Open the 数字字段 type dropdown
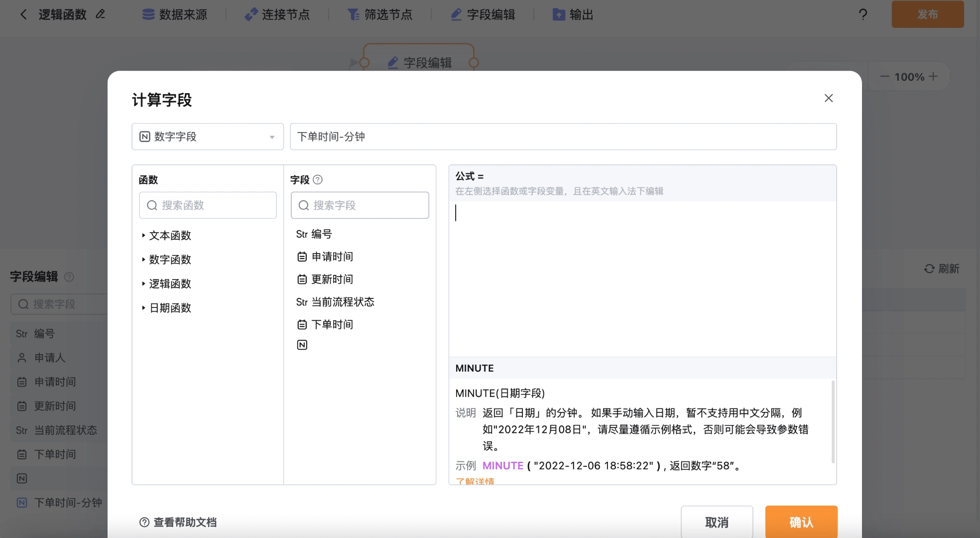Image resolution: width=980 pixels, height=538 pixels. point(208,136)
